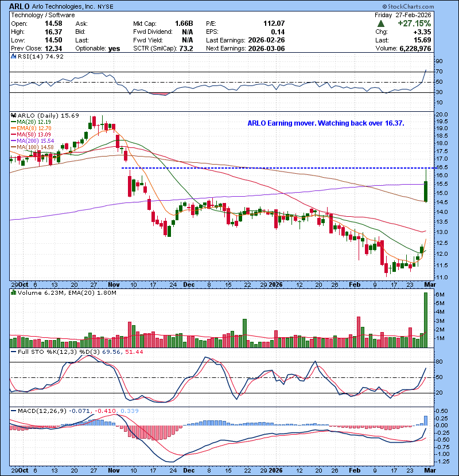The height and width of the screenshot is (476, 459).
Task: Click the RSI(14) panel indicator icon
Action: tap(13, 56)
